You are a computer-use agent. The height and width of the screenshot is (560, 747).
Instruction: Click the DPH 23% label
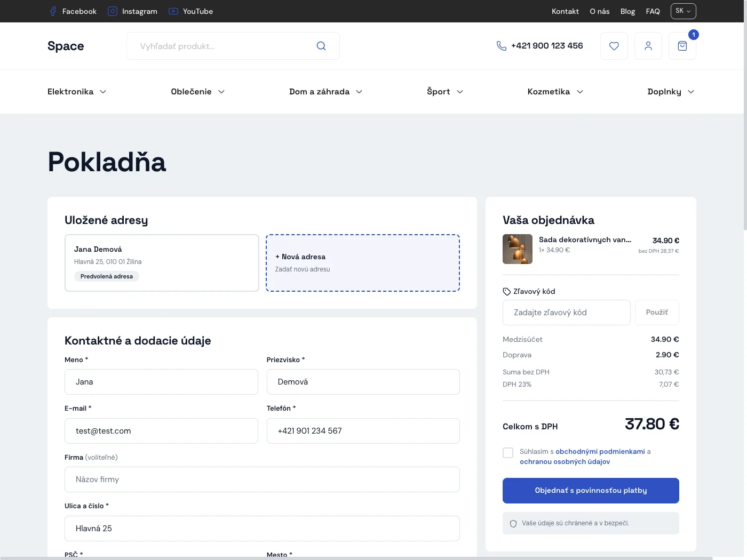click(517, 385)
